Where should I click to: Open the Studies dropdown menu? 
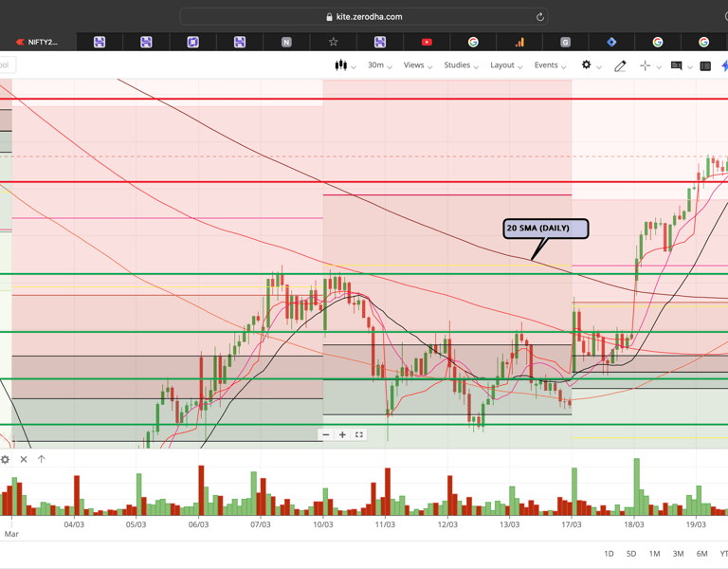pos(461,65)
